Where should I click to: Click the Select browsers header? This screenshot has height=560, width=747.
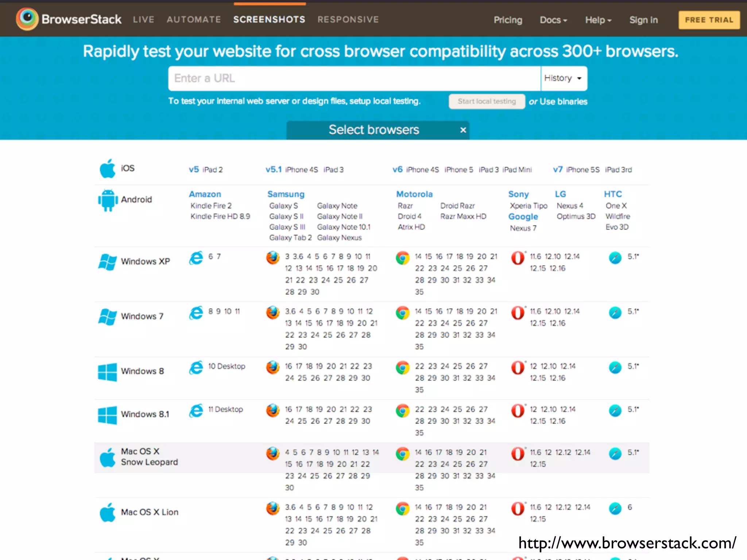[x=374, y=130]
